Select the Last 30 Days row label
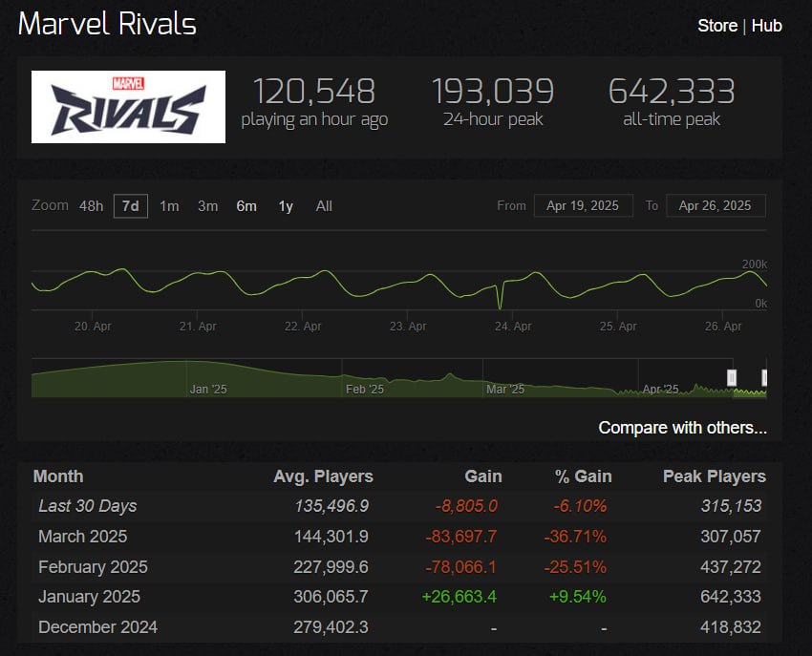This screenshot has width=812, height=656. 88,506
